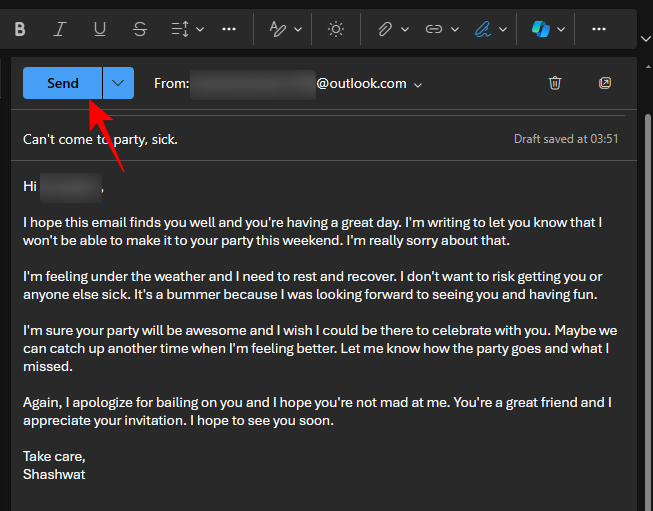Click the subject line field
The width and height of the screenshot is (653, 511).
pos(267,139)
